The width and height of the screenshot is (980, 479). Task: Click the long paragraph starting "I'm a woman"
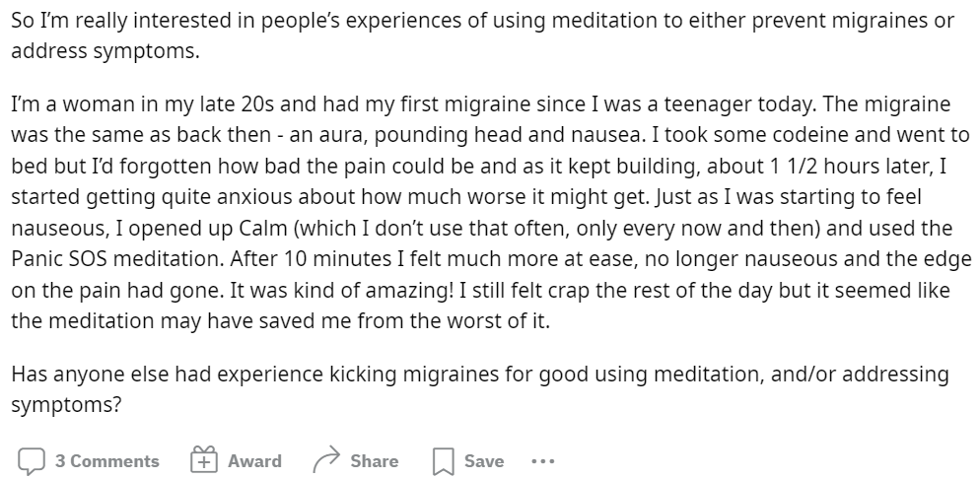click(x=491, y=212)
